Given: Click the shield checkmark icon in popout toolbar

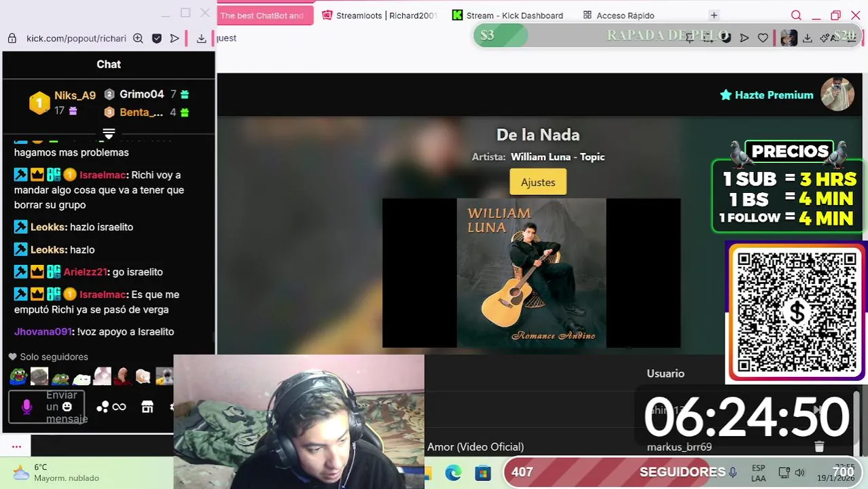Looking at the screenshot, I should (157, 39).
